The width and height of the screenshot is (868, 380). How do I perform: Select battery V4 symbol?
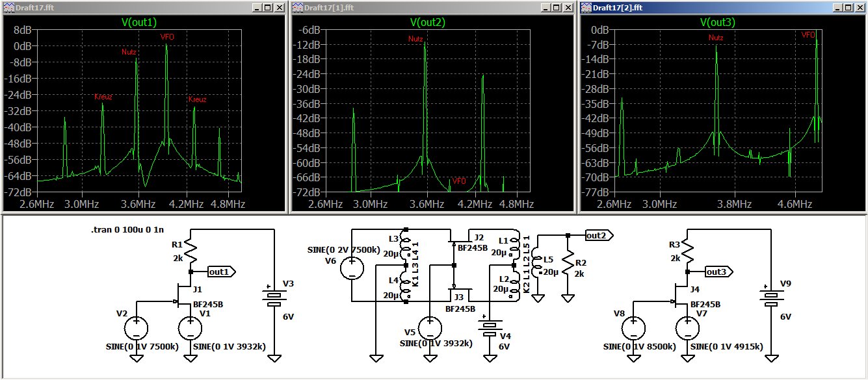click(x=489, y=327)
